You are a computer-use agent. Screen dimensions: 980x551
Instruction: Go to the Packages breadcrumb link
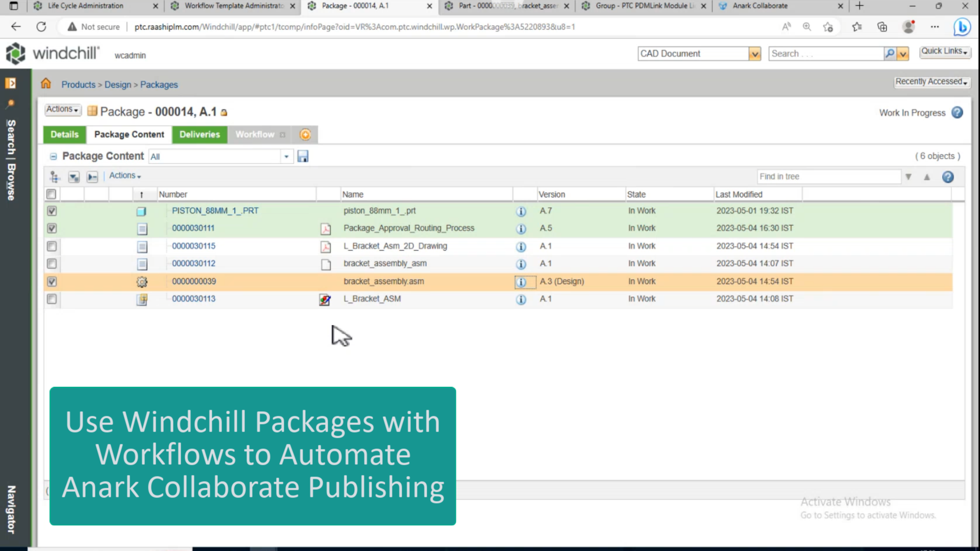click(x=159, y=85)
